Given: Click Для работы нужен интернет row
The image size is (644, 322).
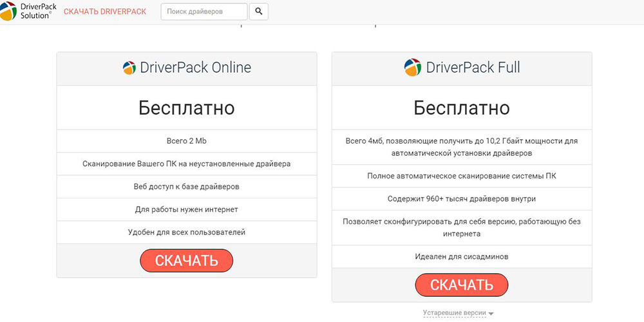Looking at the screenshot, I should click(x=187, y=209).
